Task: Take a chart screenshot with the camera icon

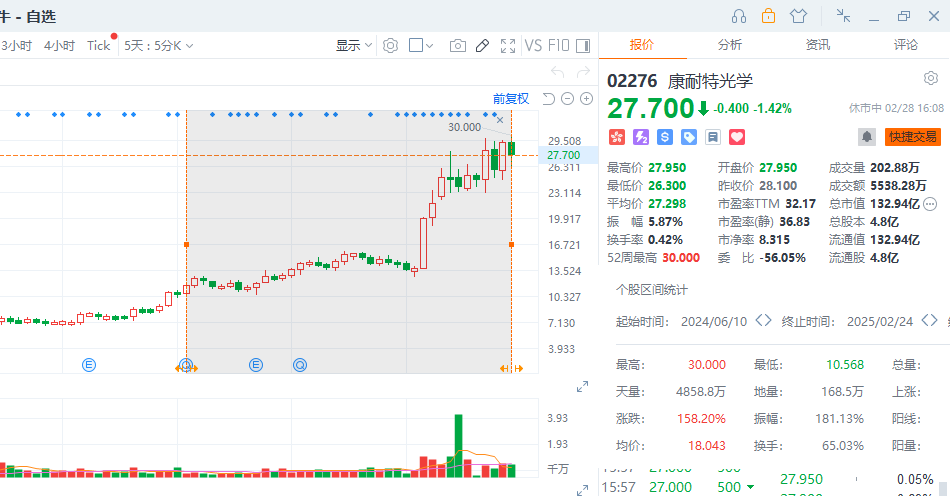Action: click(457, 45)
